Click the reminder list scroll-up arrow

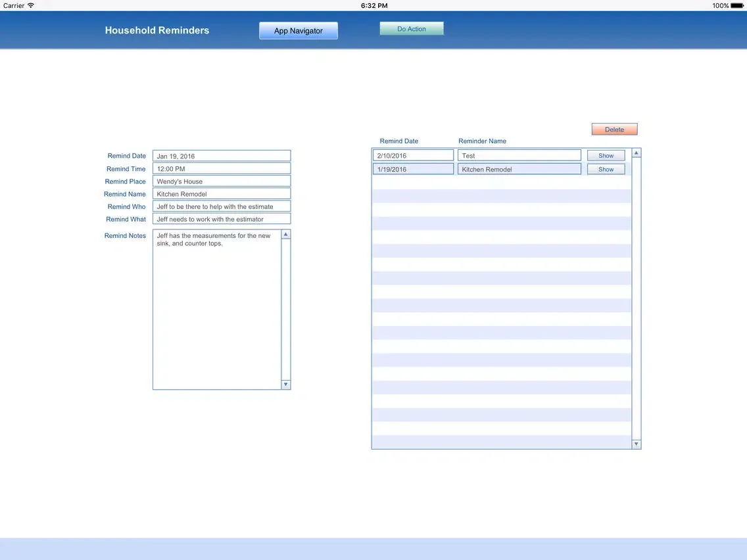(x=636, y=153)
